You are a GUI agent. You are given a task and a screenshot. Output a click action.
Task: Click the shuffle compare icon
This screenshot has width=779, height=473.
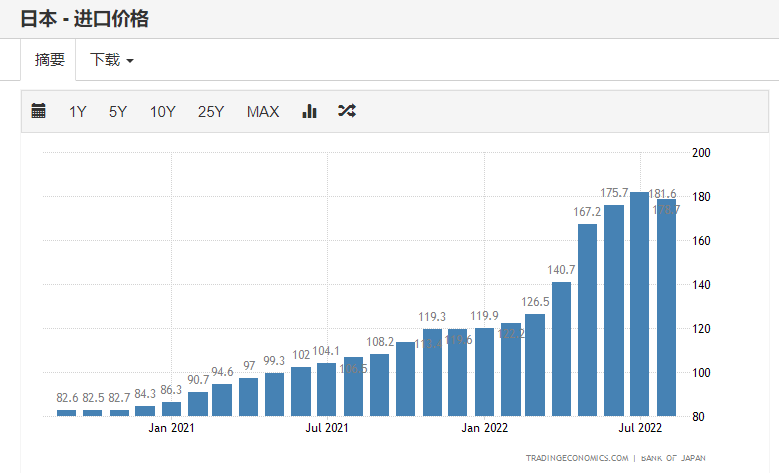pyautogui.click(x=347, y=111)
